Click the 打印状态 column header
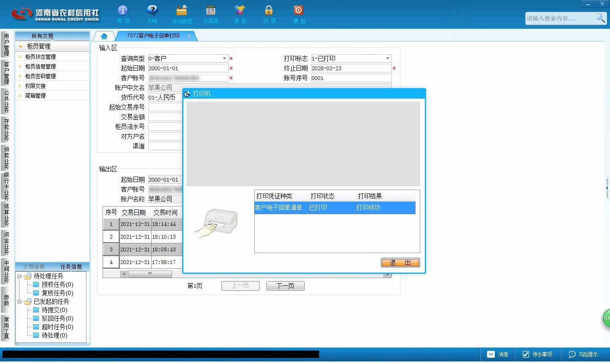610x364 pixels. pos(332,196)
